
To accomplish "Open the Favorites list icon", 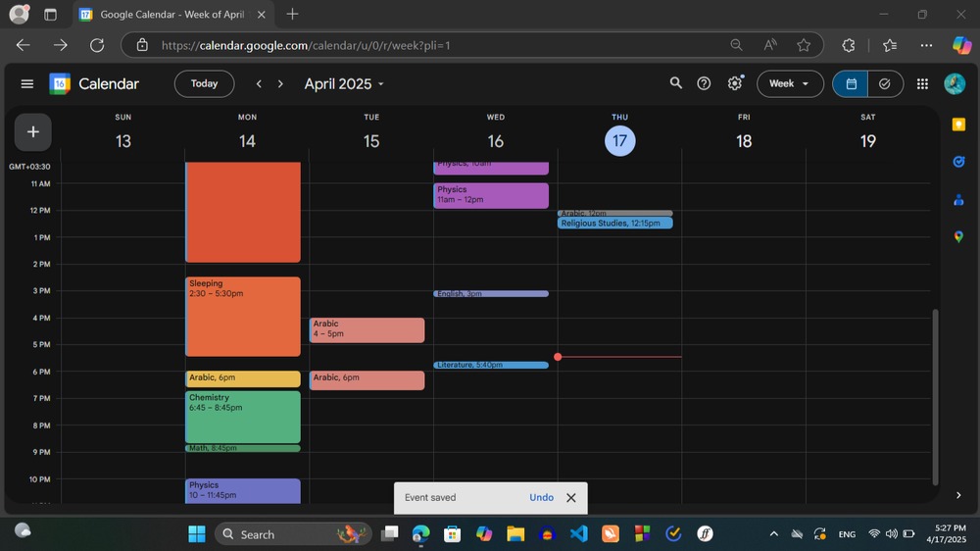I will [x=890, y=45].
